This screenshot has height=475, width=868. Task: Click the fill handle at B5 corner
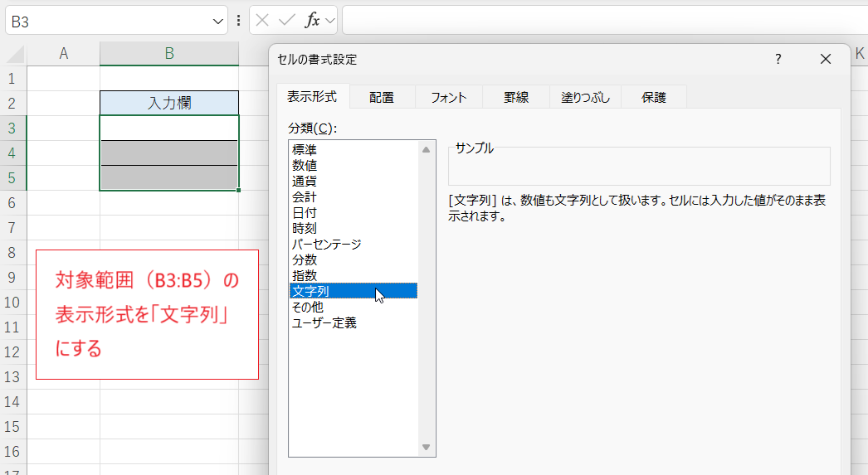point(239,190)
